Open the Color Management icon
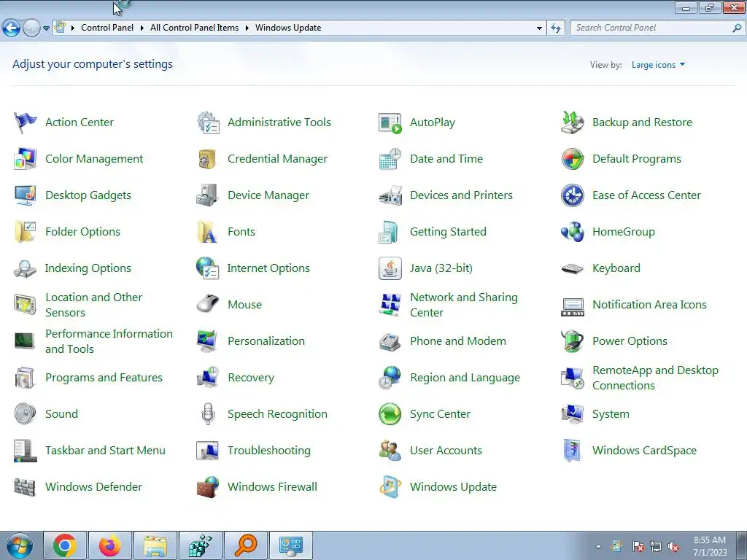Image resolution: width=747 pixels, height=560 pixels. [x=25, y=158]
